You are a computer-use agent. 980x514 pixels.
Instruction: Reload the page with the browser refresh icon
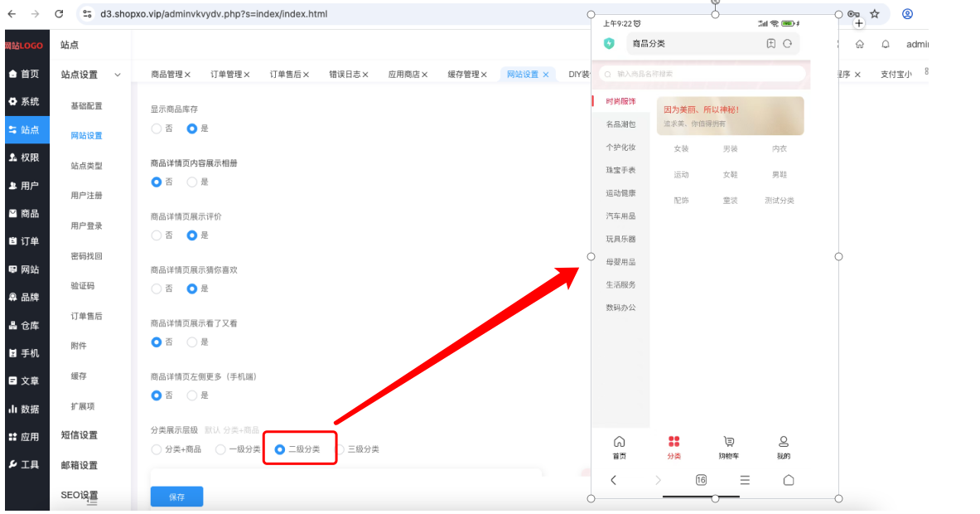pos(59,14)
